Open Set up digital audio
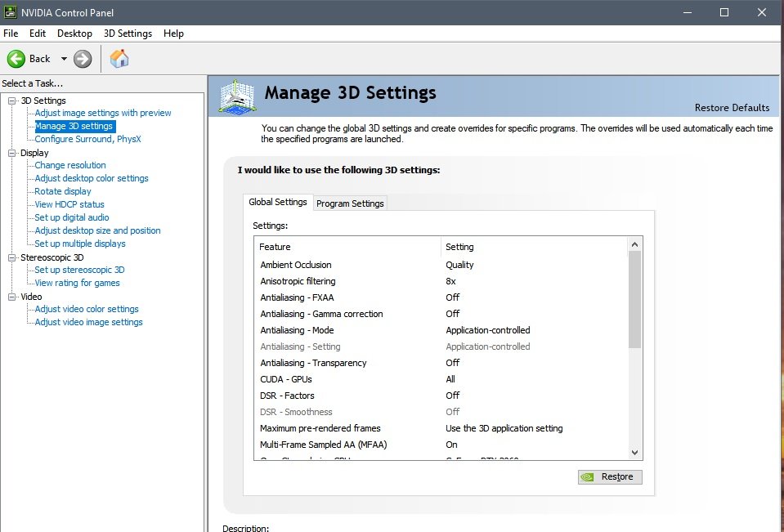 point(71,217)
